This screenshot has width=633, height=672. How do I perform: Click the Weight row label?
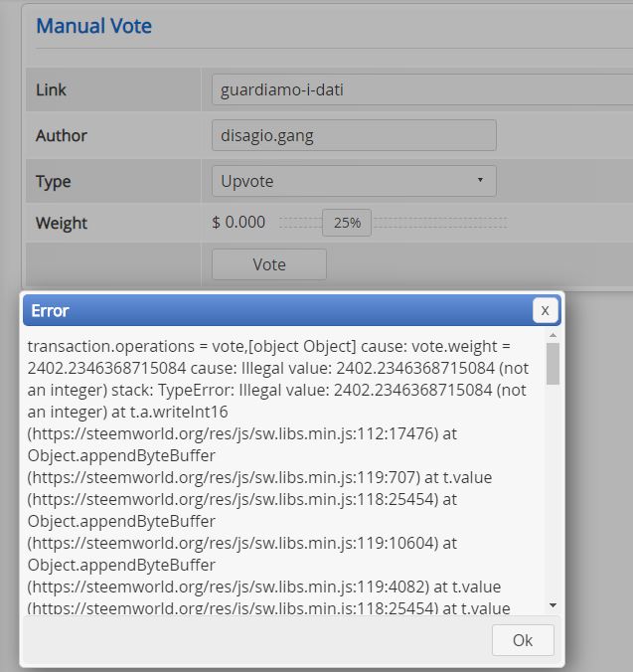point(62,223)
